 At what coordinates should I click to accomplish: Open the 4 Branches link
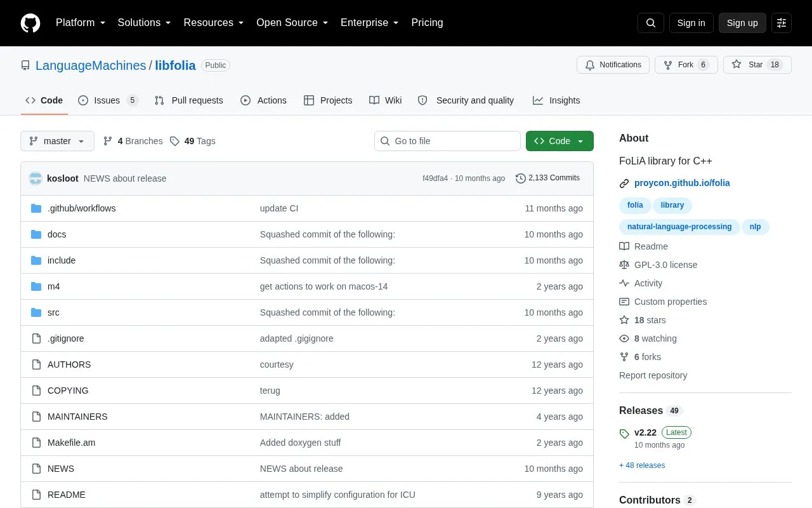tap(133, 141)
